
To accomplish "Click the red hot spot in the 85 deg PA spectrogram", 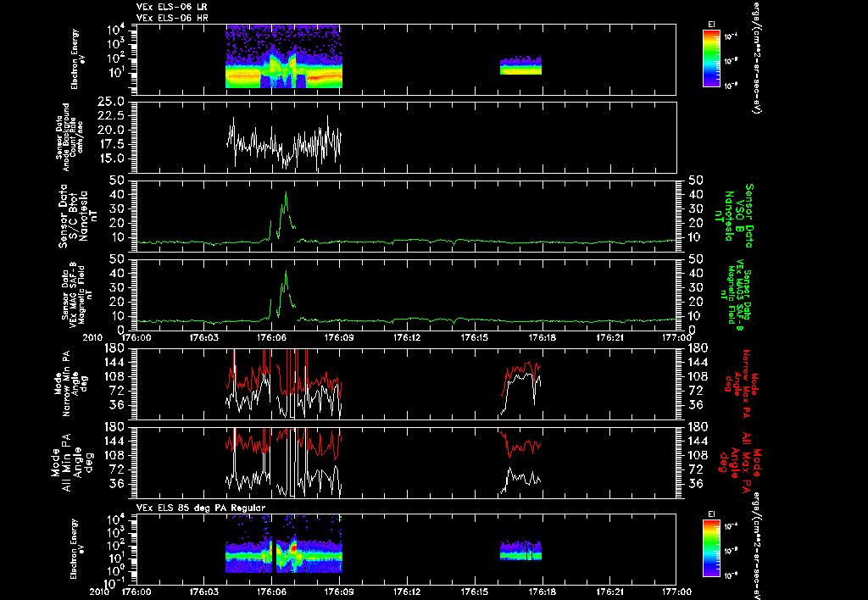I will click(x=293, y=547).
